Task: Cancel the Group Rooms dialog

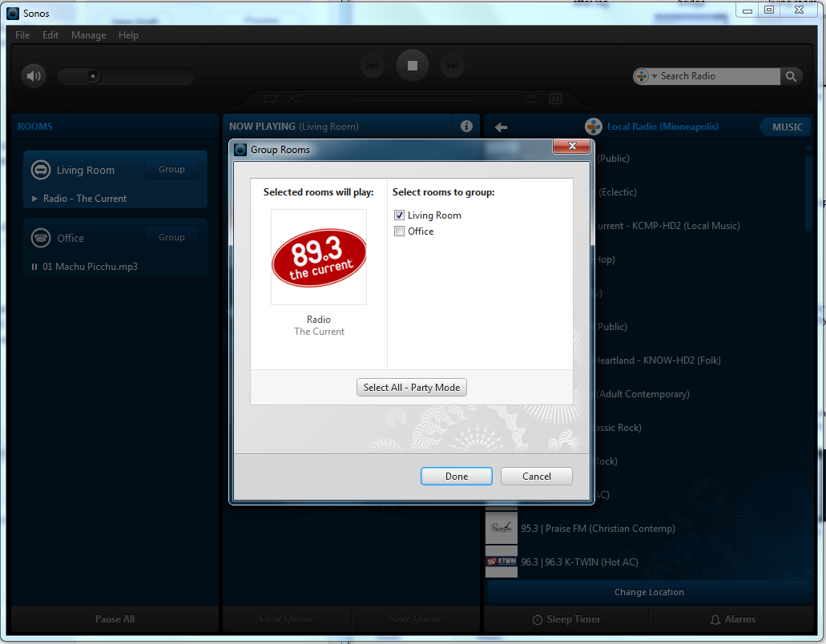Action: tap(536, 477)
